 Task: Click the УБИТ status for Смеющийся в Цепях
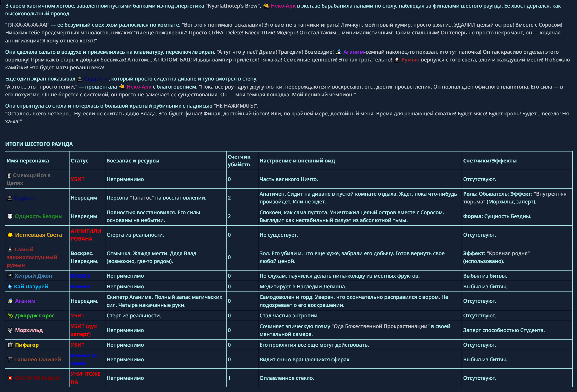78,179
